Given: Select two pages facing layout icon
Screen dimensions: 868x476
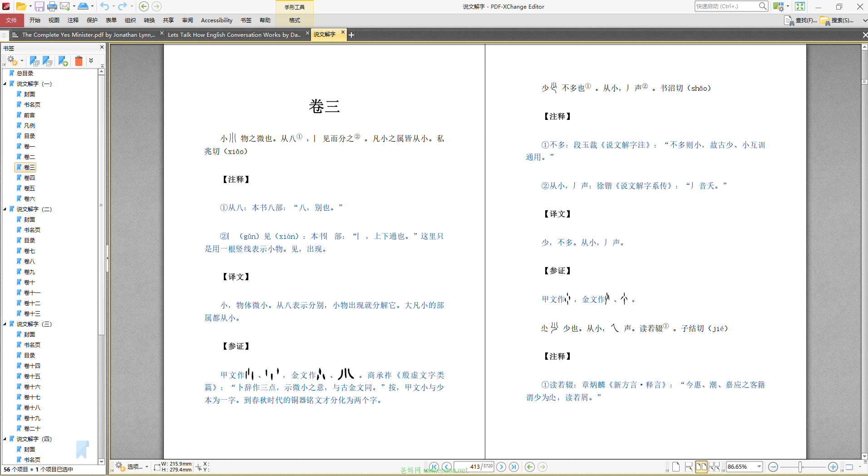Looking at the screenshot, I should tap(701, 467).
